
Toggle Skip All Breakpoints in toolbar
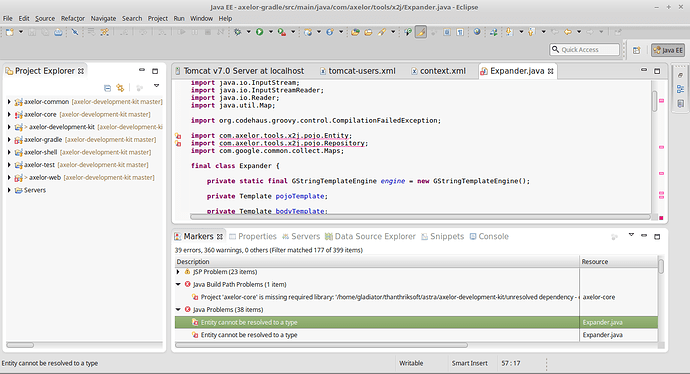pos(74,32)
